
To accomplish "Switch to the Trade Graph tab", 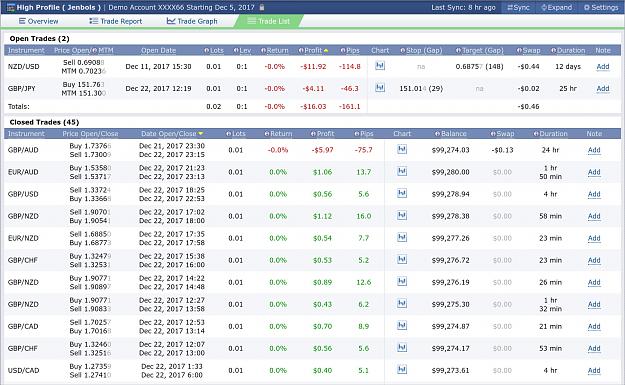I will 192,21.
